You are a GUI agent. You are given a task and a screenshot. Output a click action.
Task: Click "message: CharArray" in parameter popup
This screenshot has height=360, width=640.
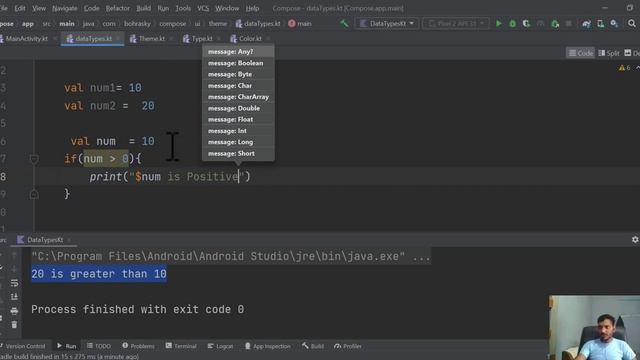(238, 97)
